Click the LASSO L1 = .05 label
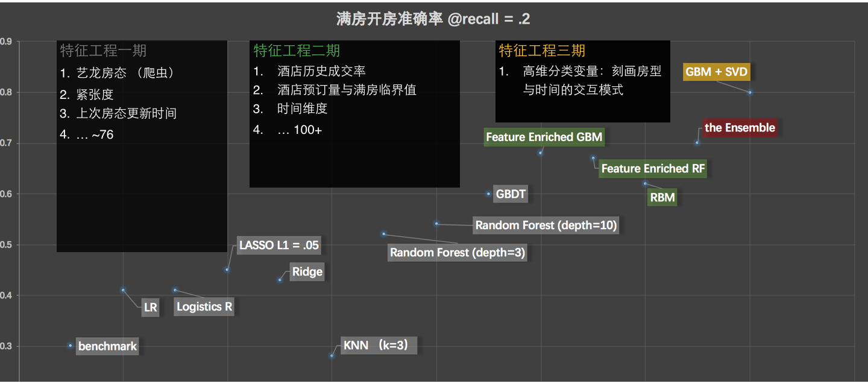This screenshot has width=868, height=383. [278, 245]
